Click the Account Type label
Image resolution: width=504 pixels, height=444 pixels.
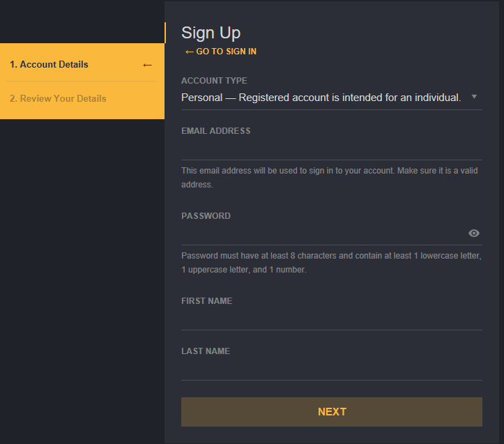click(214, 81)
